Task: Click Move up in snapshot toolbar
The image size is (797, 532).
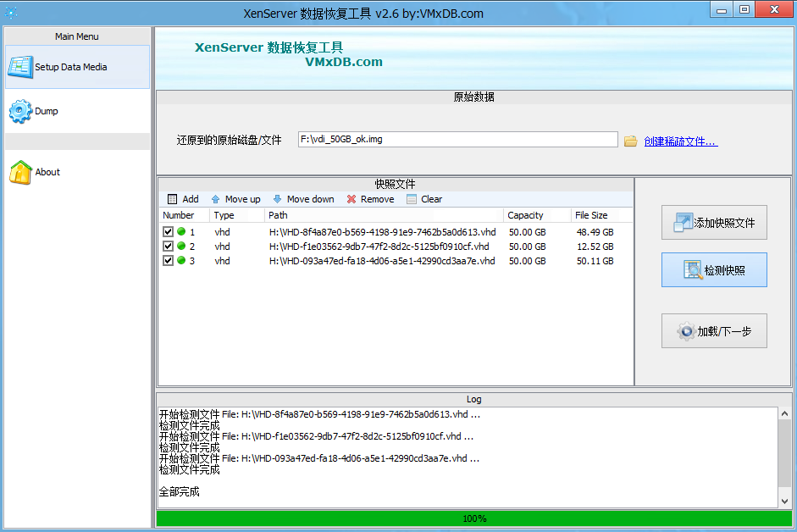Action: click(235, 199)
